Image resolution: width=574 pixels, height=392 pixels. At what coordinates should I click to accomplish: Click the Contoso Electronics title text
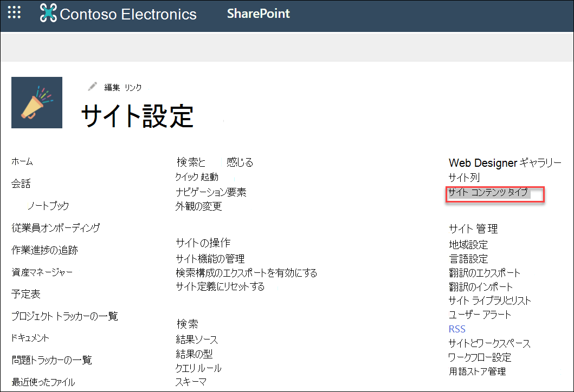point(128,14)
